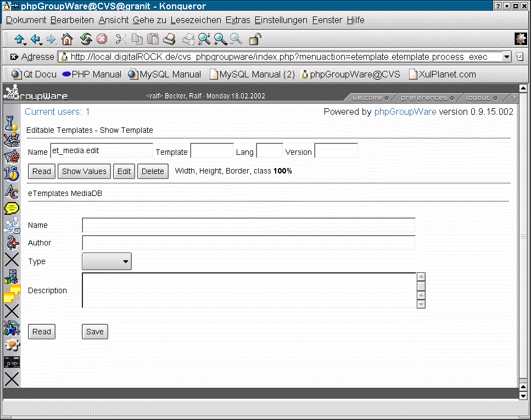Screen dimensions: 531x420
Task: Open the Ansicht menu
Action: [114, 20]
